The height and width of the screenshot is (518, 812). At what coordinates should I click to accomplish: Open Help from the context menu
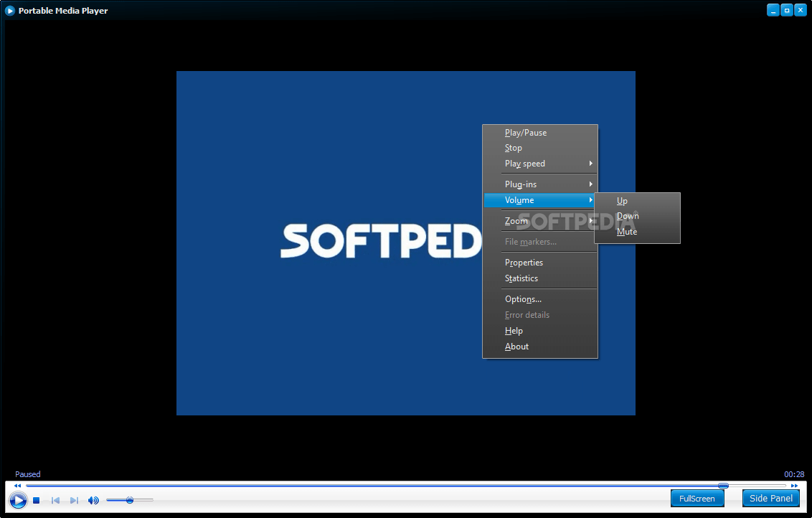pyautogui.click(x=540, y=331)
